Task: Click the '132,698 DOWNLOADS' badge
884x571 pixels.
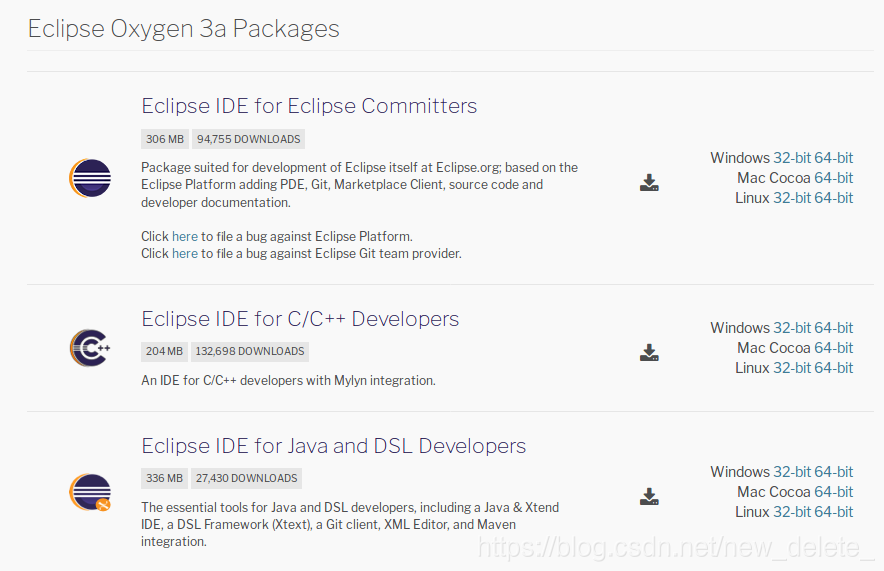Action: 250,351
